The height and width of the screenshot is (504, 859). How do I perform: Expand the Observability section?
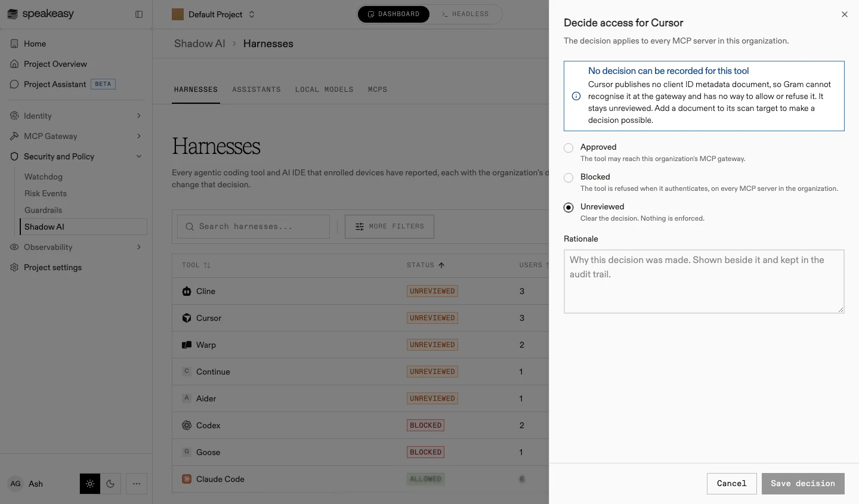(x=76, y=247)
